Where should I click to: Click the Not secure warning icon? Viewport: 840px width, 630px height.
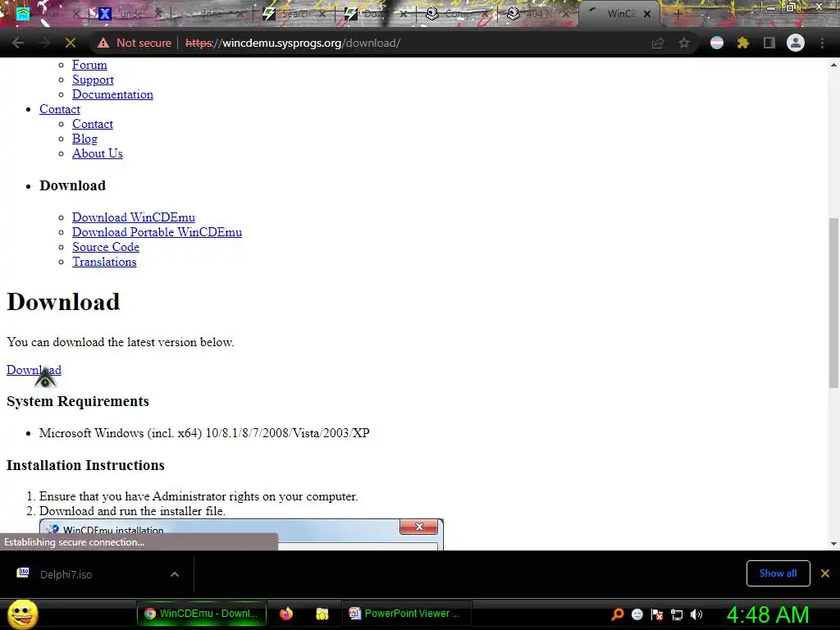[x=103, y=43]
